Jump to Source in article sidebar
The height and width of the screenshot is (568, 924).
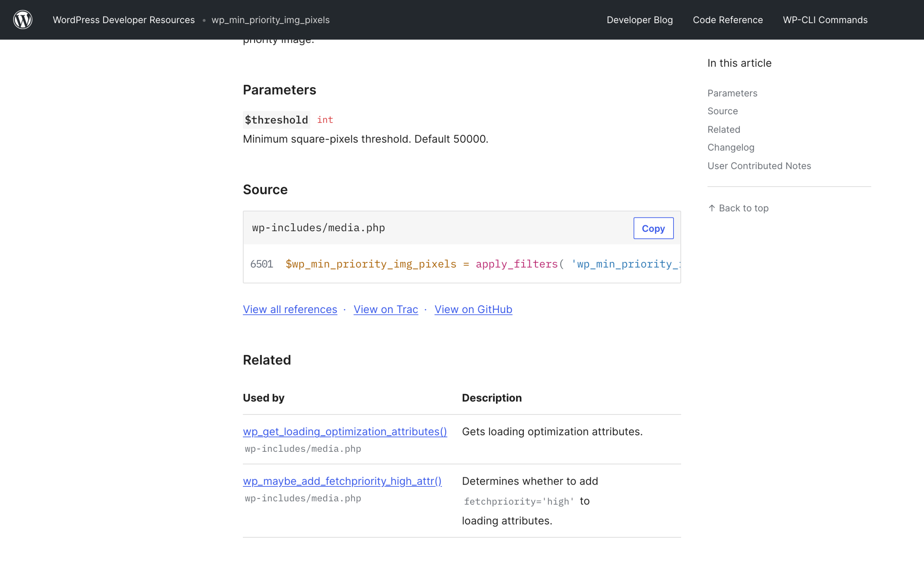[722, 111]
